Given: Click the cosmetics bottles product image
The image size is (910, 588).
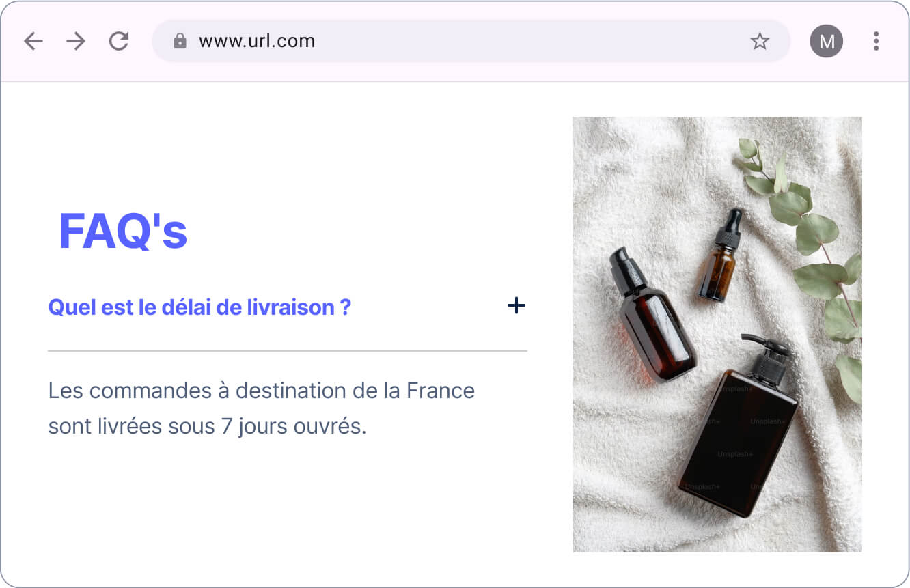Looking at the screenshot, I should [717, 335].
